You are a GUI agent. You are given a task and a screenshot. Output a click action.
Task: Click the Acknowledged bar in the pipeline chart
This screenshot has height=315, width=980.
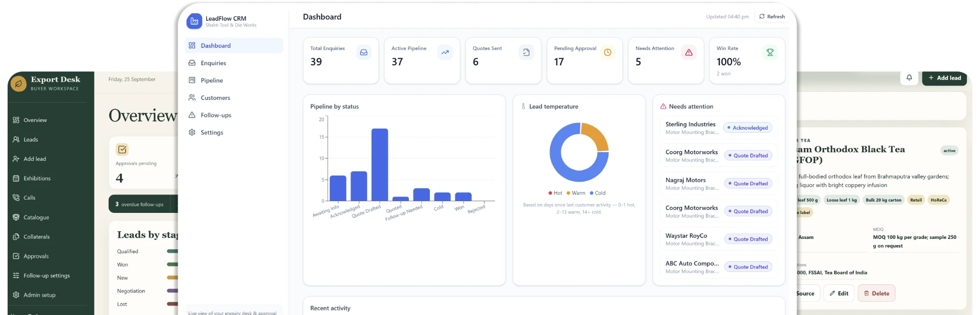point(359,186)
